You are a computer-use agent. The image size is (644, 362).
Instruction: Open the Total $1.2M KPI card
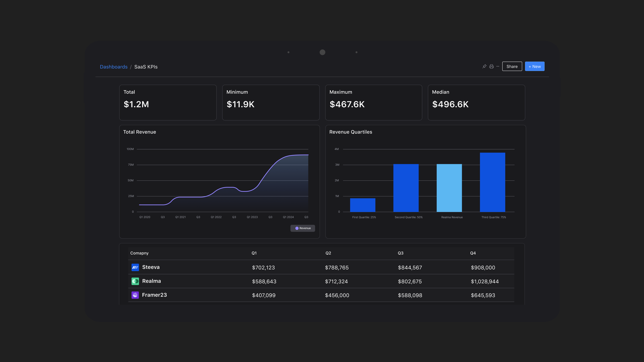coord(168,102)
